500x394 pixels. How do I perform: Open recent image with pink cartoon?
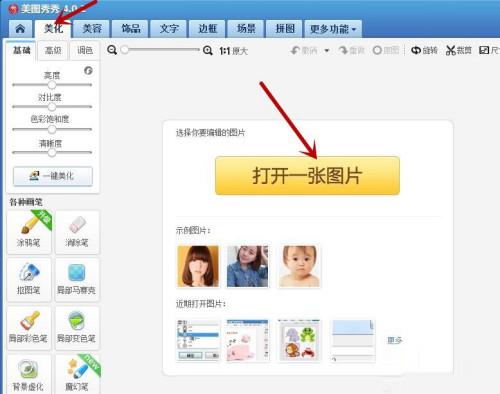[247, 340]
